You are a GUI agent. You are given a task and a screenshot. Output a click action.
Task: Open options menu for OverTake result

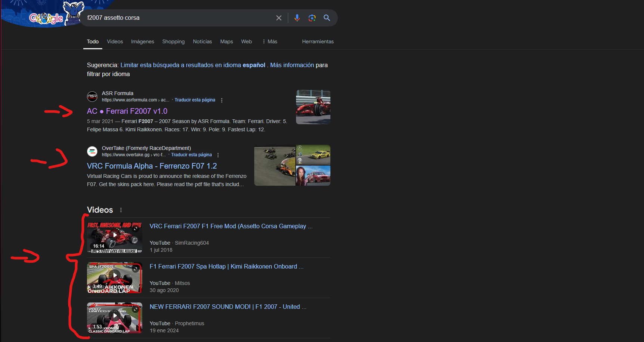click(218, 155)
